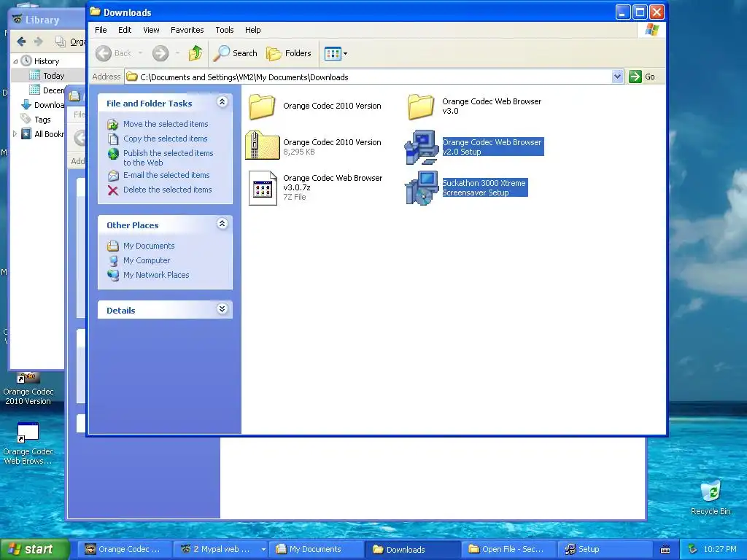Click Copy the selected items
This screenshot has height=560, width=747.
pos(166,139)
